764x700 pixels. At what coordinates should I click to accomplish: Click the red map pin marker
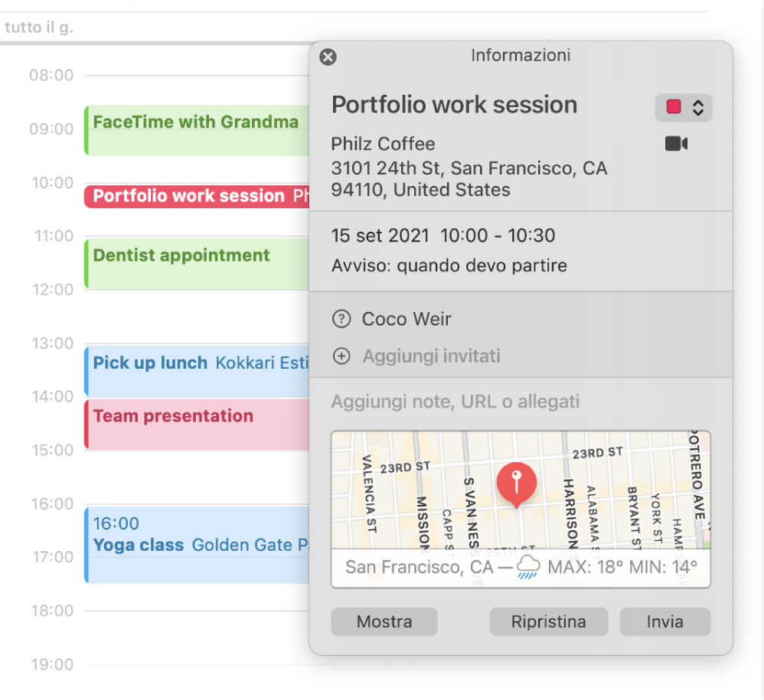(x=517, y=485)
